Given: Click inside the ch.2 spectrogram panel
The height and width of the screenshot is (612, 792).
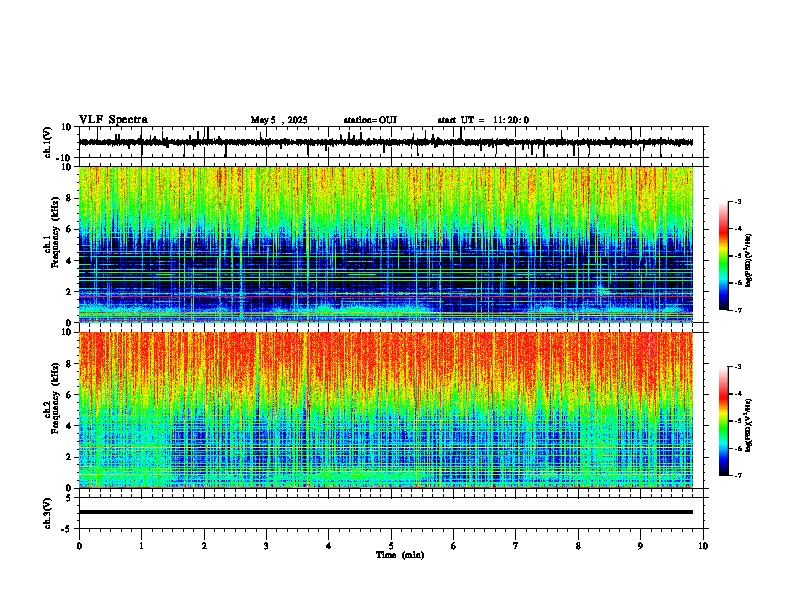Looking at the screenshot, I should click(x=386, y=410).
